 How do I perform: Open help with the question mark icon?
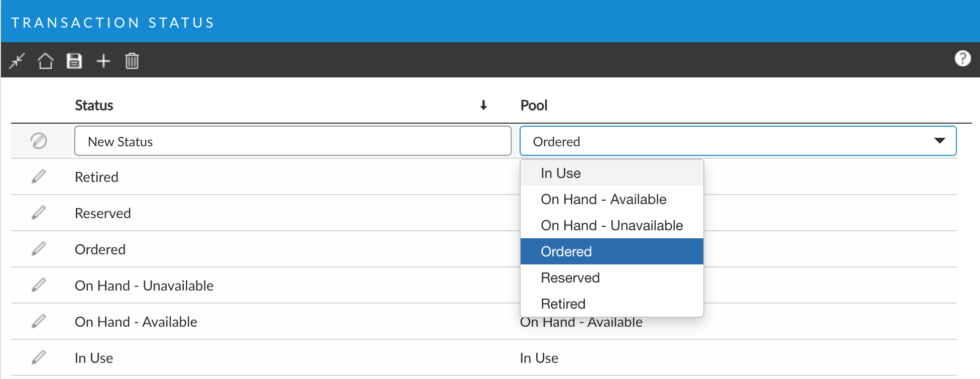(962, 59)
